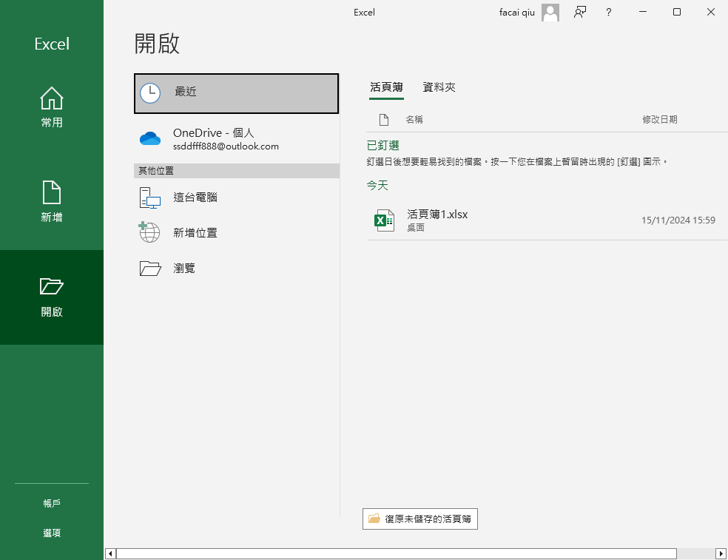Click the computer icon for 這台電腦

(x=150, y=198)
